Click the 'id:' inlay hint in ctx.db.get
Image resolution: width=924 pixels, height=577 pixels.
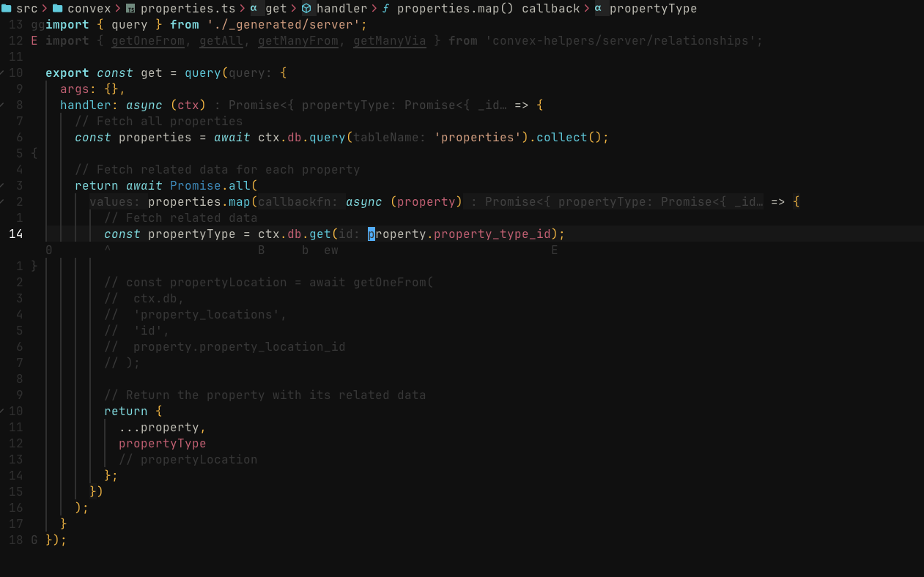(x=350, y=234)
